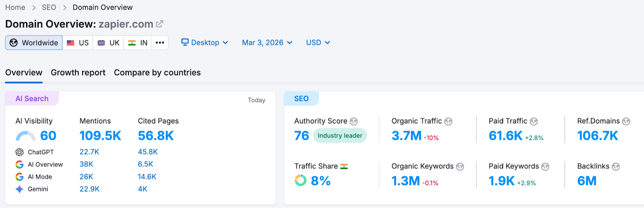Open Compare by countries tab

[x=157, y=73]
